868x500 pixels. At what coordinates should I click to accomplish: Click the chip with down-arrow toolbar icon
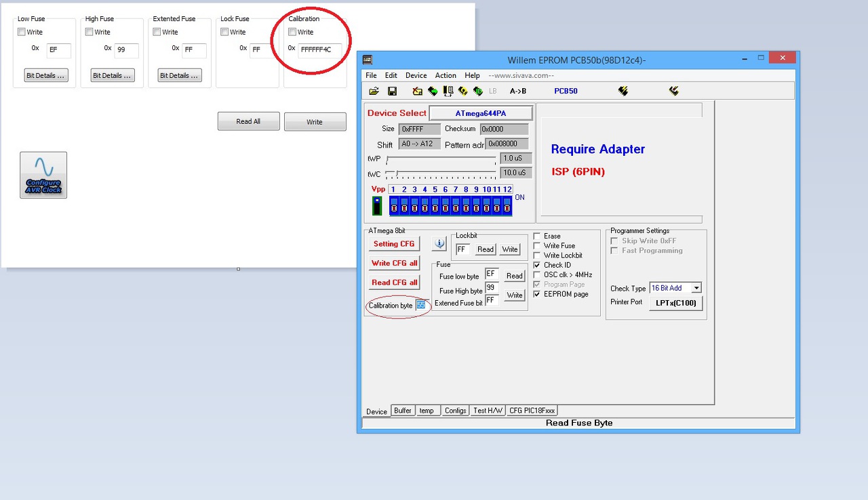448,91
